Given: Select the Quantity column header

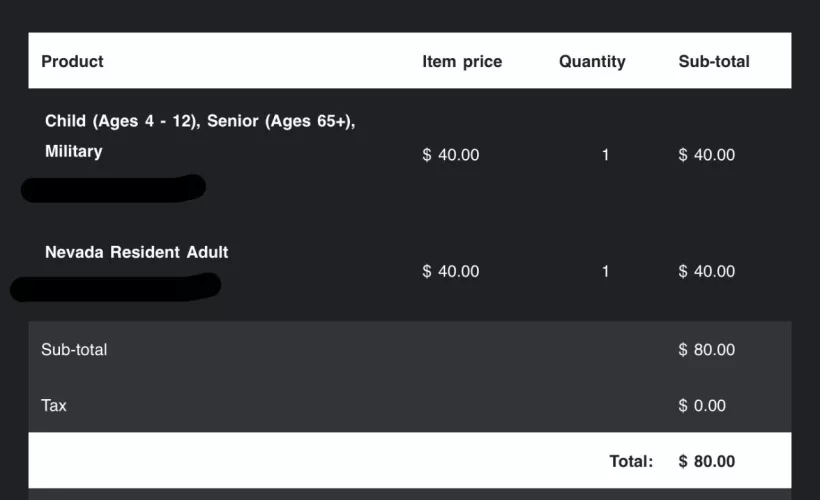Looking at the screenshot, I should [x=592, y=61].
